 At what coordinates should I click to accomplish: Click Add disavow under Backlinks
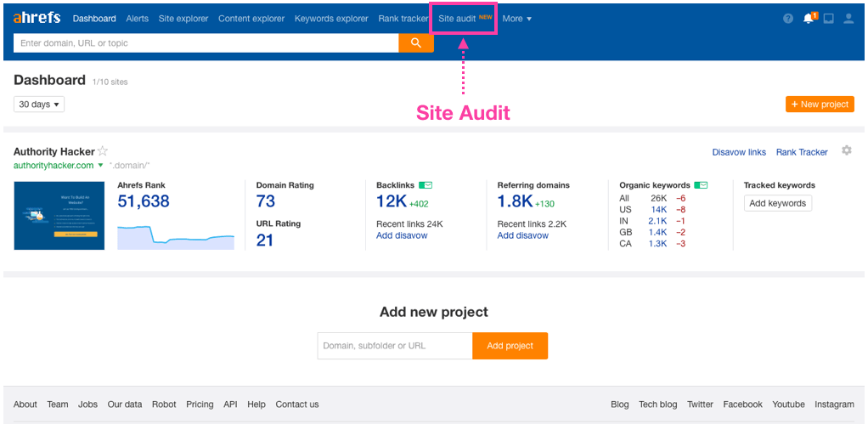coord(402,235)
